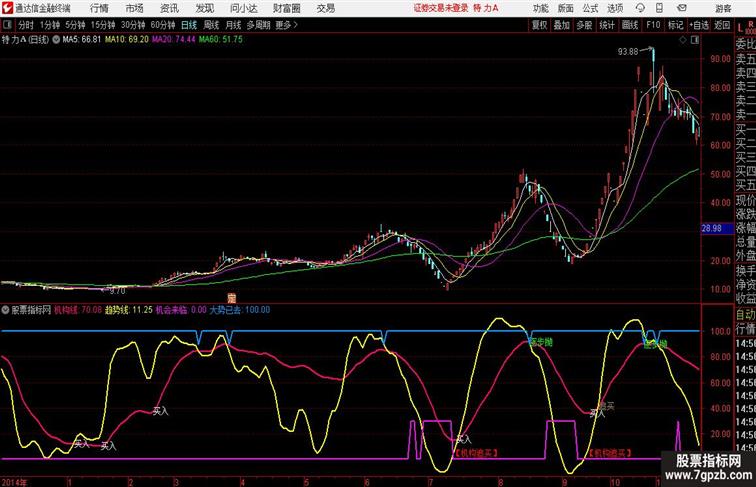This screenshot has height=487, width=756.
Task: Click the 统计 statistics toolbar button
Action: click(607, 25)
